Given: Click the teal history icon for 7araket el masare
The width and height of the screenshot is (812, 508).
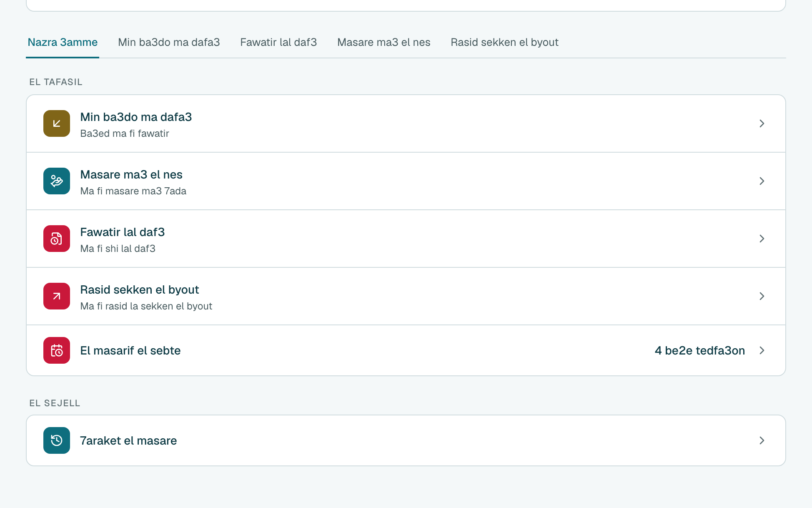Looking at the screenshot, I should pos(57,440).
